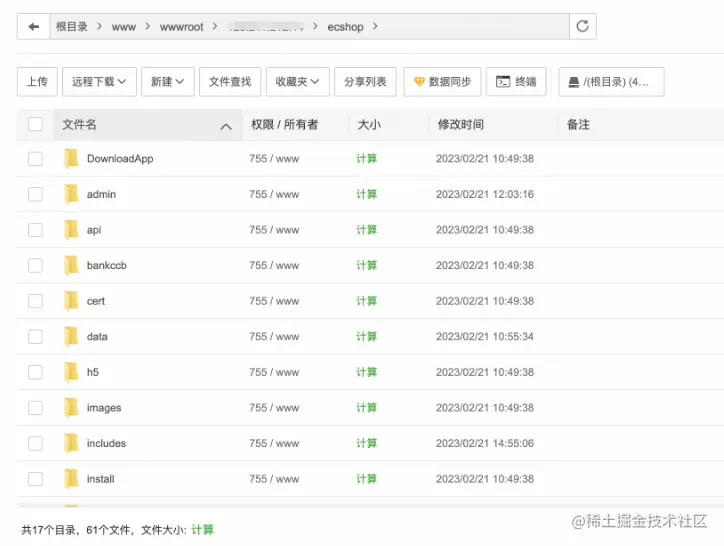Check the api row checkbox

[x=36, y=230]
